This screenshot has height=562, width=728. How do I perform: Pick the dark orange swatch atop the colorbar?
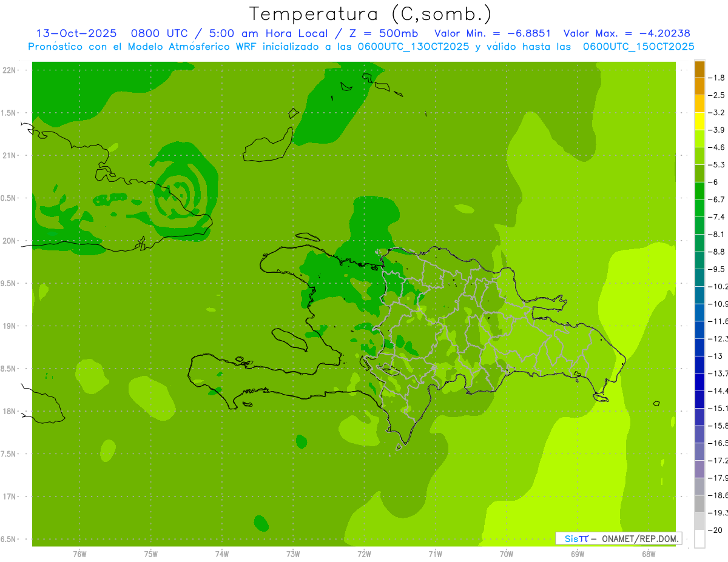699,69
